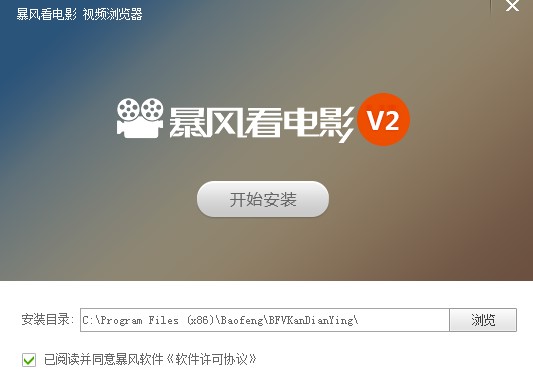Click the 视频浏览器 subtitle in title bar

[x=113, y=14]
